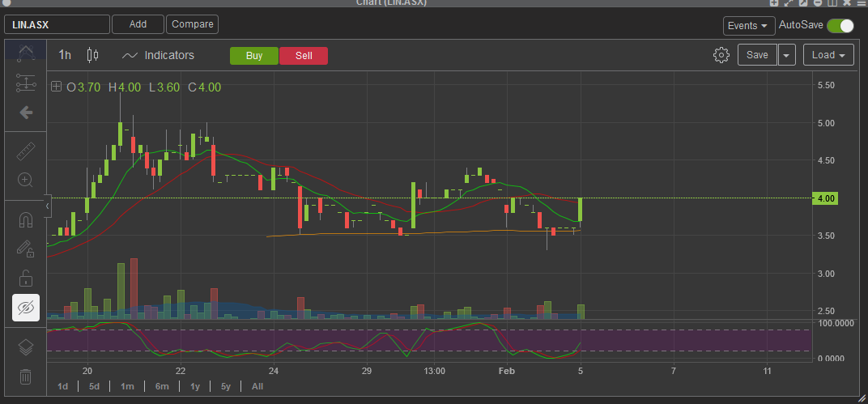
Task: Click the latest green candle at 5
Action: pyautogui.click(x=580, y=210)
